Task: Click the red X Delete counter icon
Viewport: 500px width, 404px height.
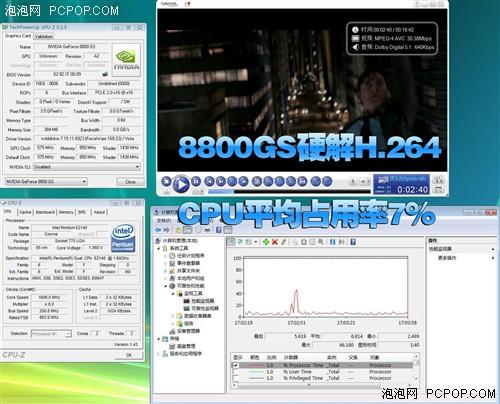Action: (x=275, y=242)
